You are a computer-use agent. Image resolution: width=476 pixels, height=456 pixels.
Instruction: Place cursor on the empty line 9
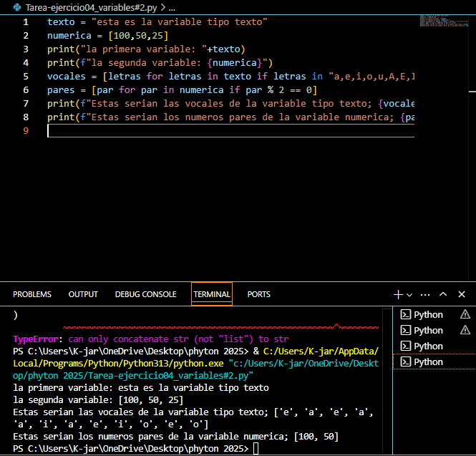click(230, 131)
